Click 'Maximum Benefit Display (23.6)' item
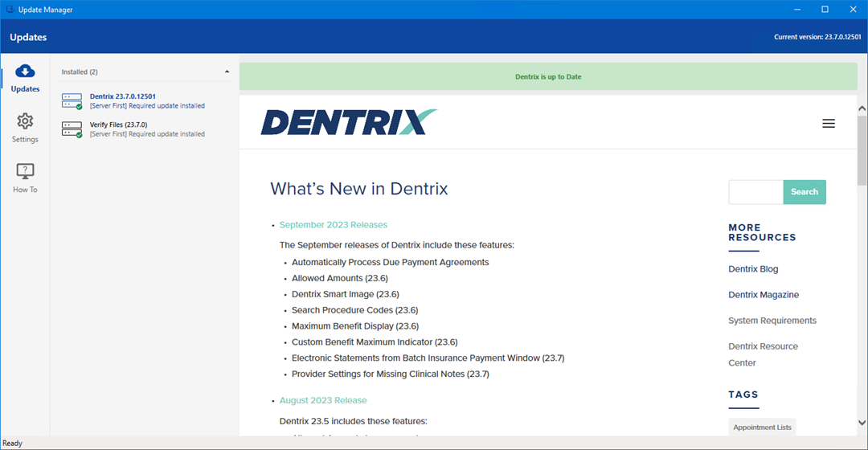Image resolution: width=868 pixels, height=450 pixels. (x=355, y=326)
